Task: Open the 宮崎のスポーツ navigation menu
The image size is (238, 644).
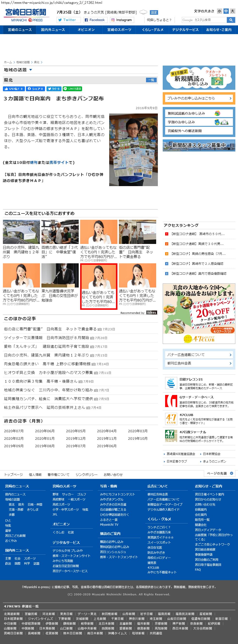Action: (119, 30)
